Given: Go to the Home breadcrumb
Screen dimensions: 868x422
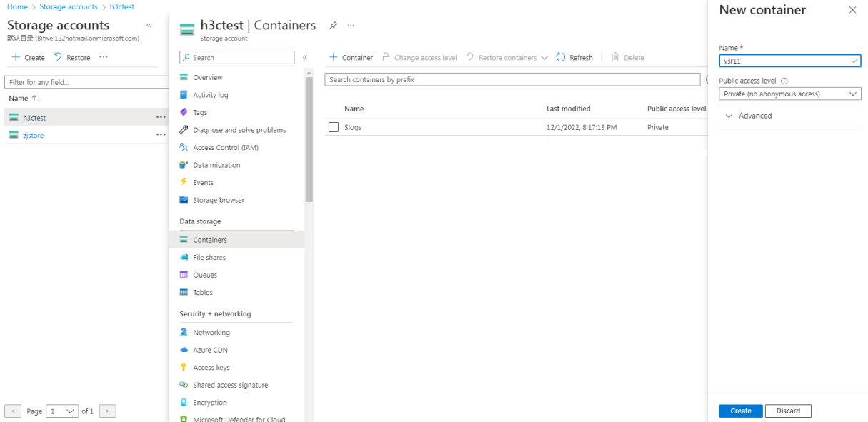Looking at the screenshot, I should (x=17, y=6).
